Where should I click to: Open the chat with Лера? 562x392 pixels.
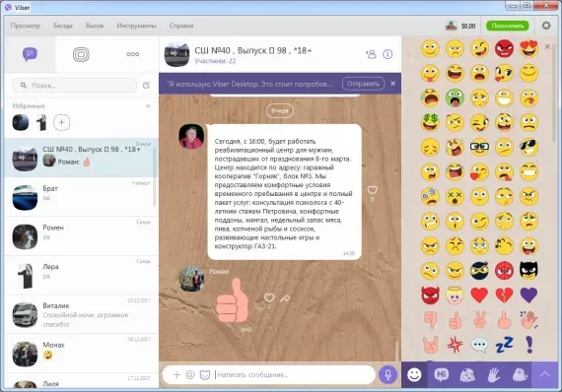click(81, 275)
